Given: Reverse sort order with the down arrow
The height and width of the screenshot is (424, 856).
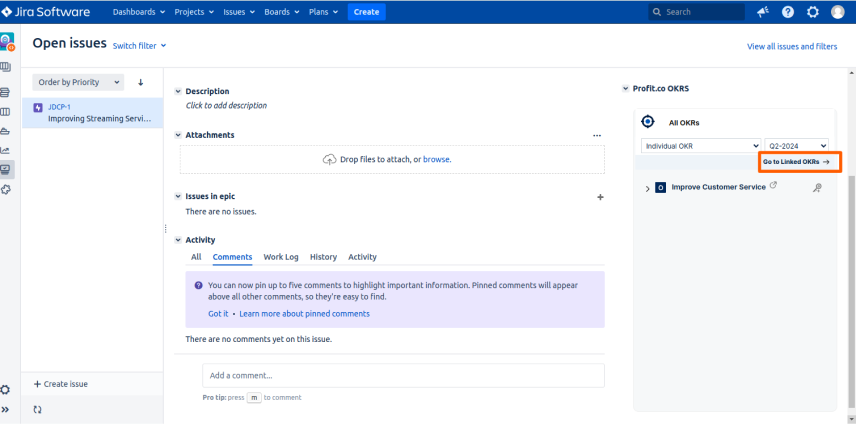Looking at the screenshot, I should 140,82.
